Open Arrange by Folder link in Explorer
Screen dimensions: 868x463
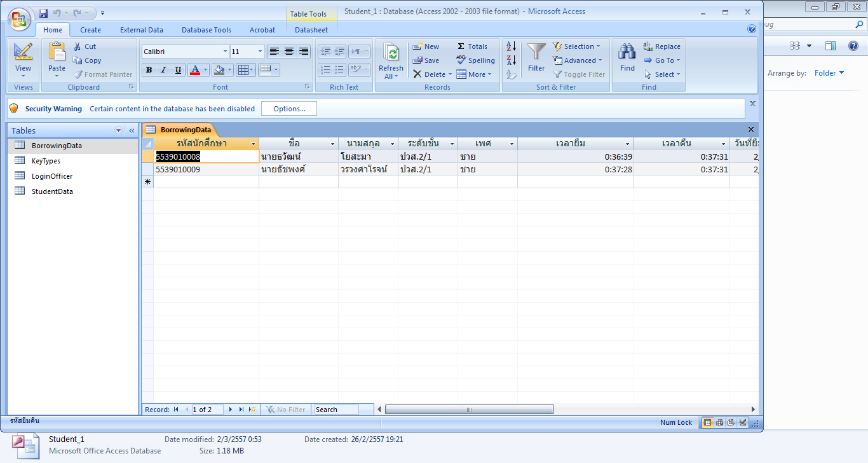(x=829, y=73)
